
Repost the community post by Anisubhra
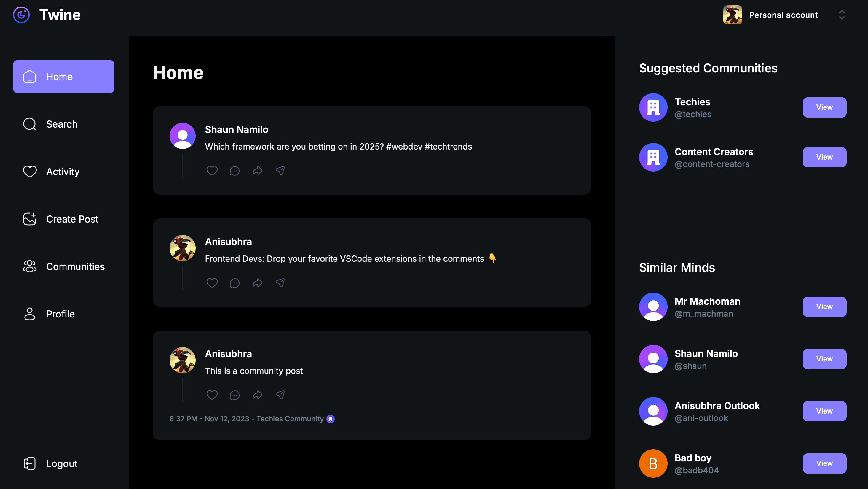point(257,395)
